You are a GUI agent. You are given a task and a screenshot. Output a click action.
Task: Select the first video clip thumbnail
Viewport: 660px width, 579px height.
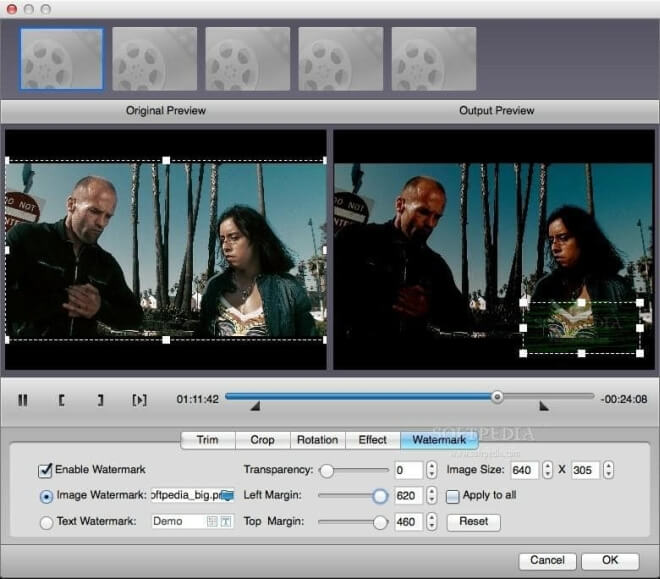tap(61, 59)
